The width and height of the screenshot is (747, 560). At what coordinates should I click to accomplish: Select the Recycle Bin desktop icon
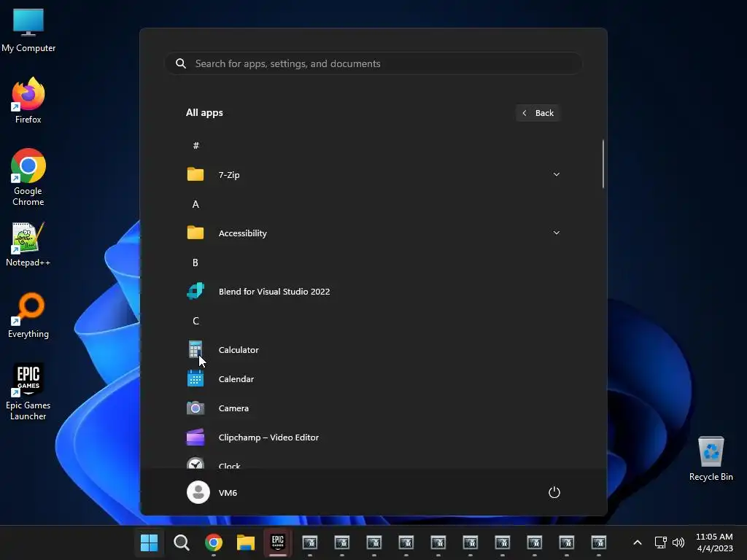coord(711,459)
